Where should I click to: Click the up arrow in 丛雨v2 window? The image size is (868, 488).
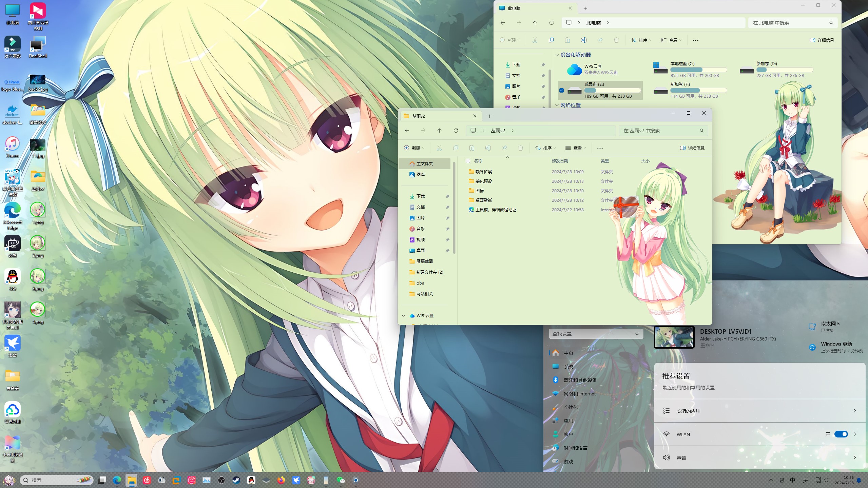pyautogui.click(x=439, y=131)
